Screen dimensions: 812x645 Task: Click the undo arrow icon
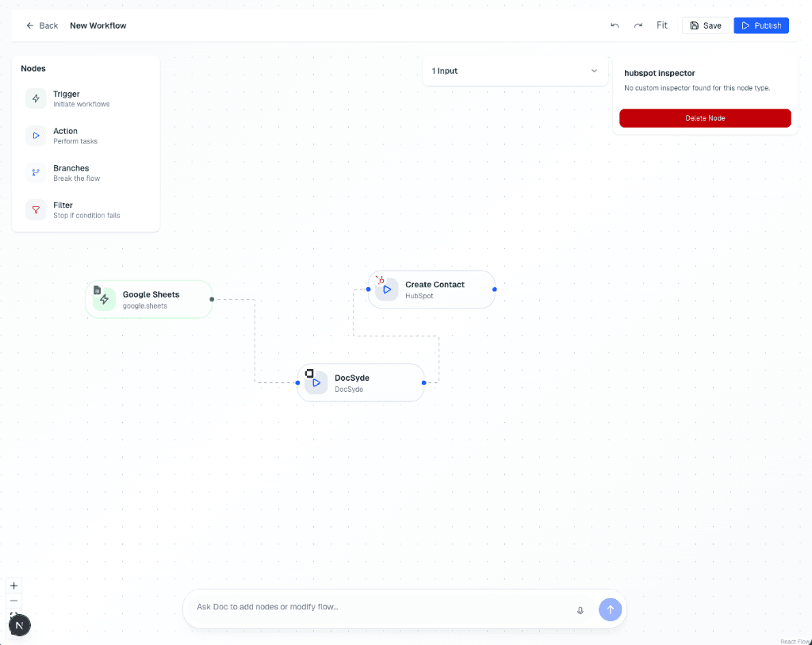click(615, 25)
